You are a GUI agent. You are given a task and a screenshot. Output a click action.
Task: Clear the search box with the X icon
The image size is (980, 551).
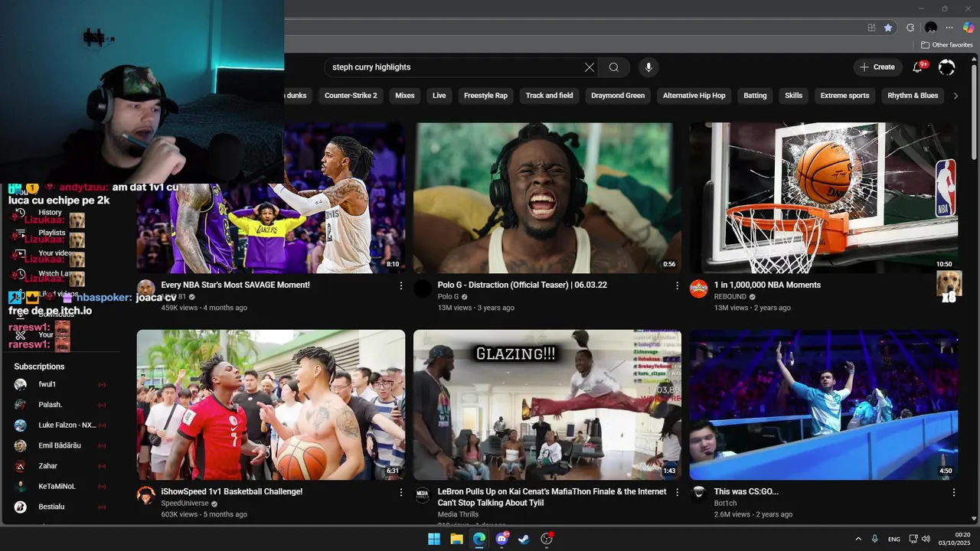point(590,67)
